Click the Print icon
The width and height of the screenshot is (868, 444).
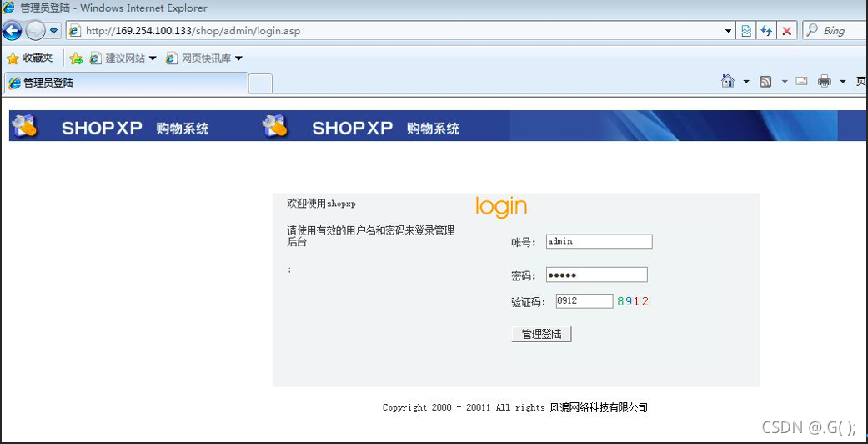(825, 82)
